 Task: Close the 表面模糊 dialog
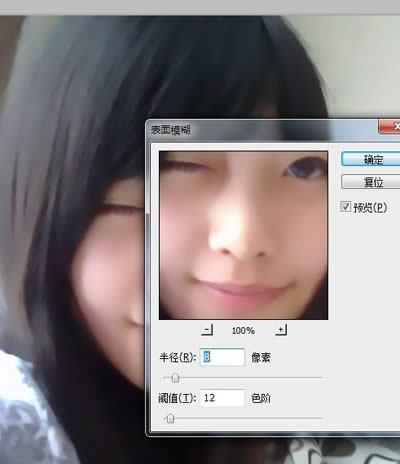tap(390, 126)
